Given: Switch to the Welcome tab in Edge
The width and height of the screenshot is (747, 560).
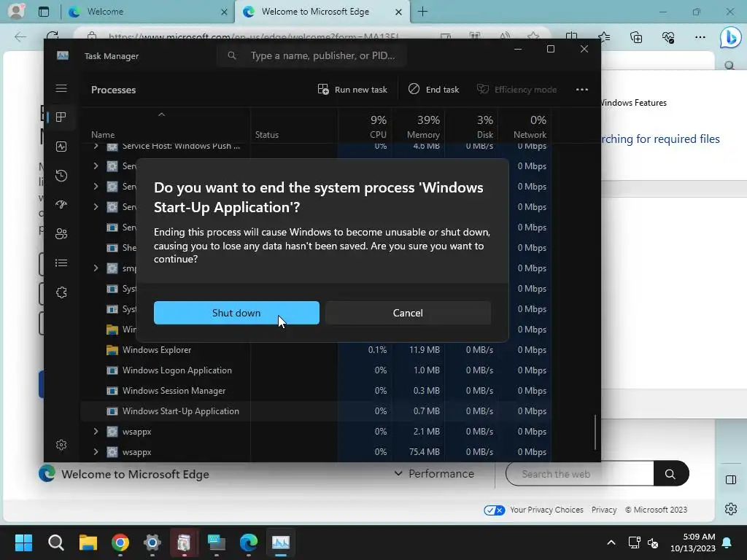Looking at the screenshot, I should coord(147,12).
